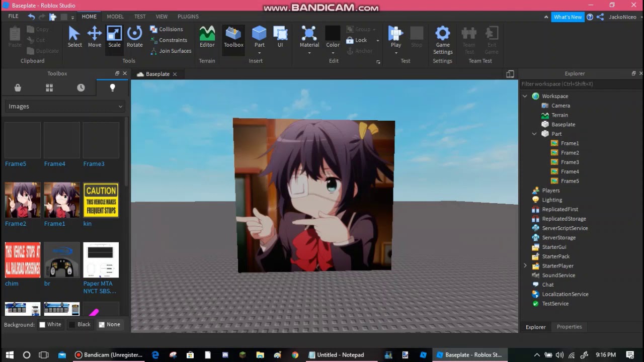Open Game Settings
Screen dimensions: 644x362
(443, 40)
